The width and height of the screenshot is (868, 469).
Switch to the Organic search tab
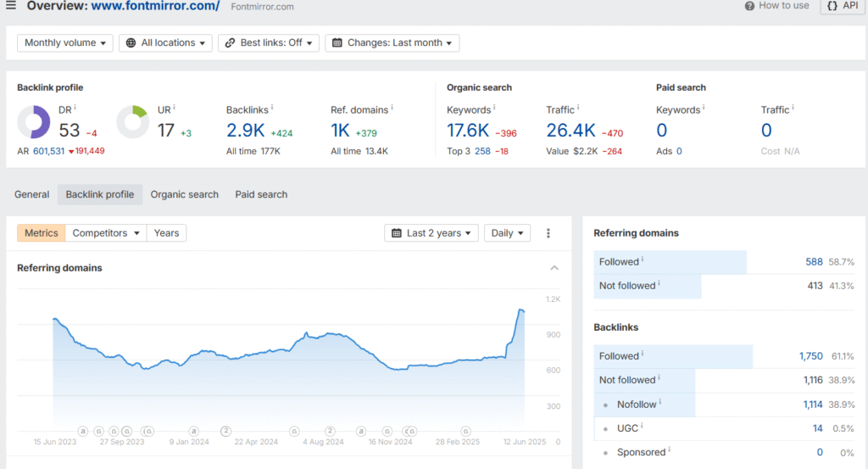[x=184, y=194]
